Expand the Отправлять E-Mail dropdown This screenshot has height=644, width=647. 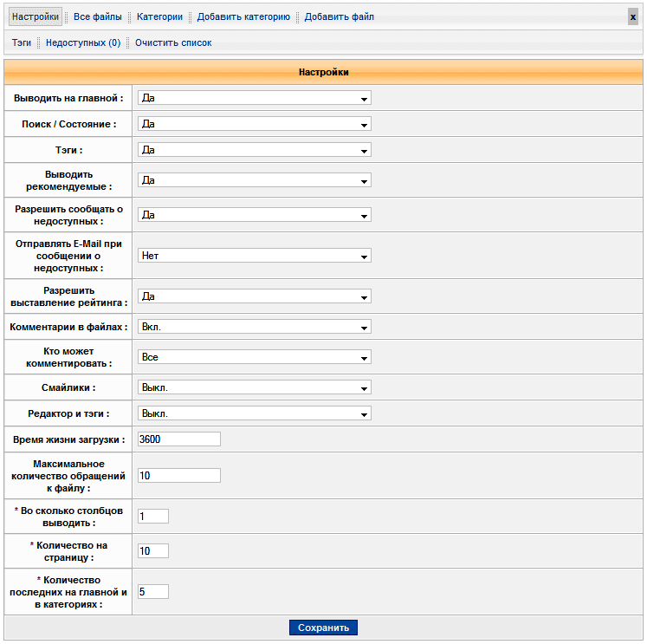click(255, 257)
